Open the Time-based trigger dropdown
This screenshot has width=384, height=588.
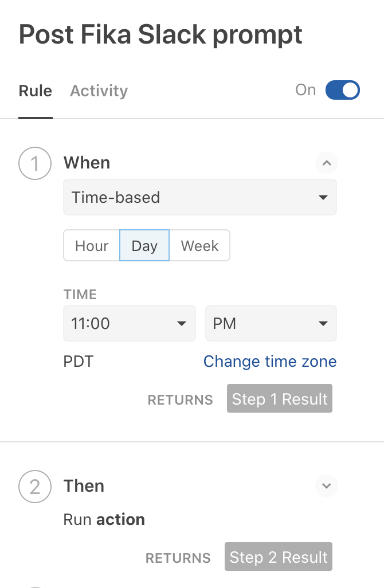click(199, 198)
